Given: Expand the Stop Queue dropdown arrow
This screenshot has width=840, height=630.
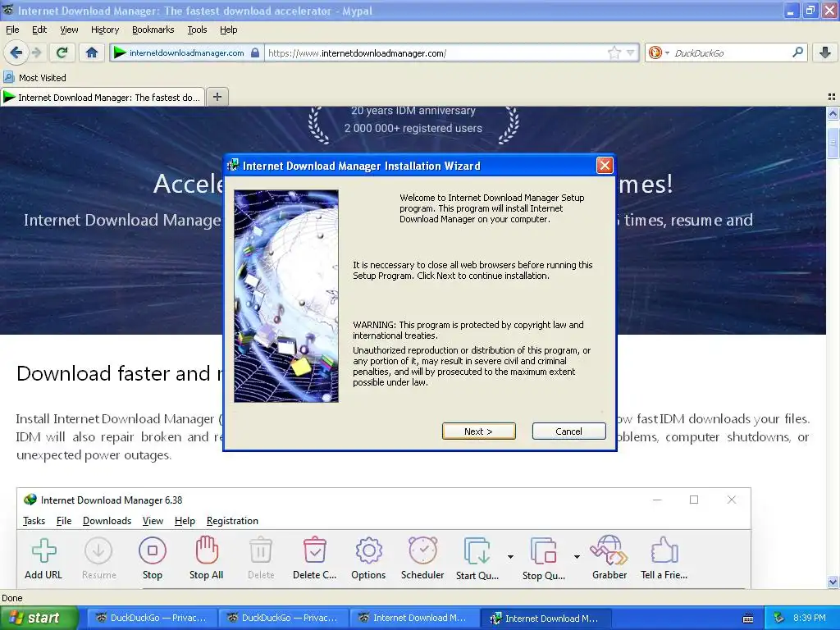Looking at the screenshot, I should [x=577, y=557].
